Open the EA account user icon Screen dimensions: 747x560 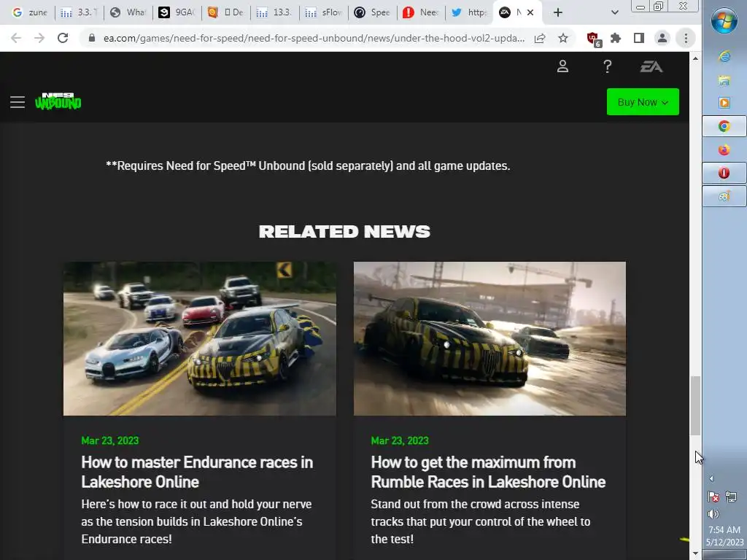[562, 66]
